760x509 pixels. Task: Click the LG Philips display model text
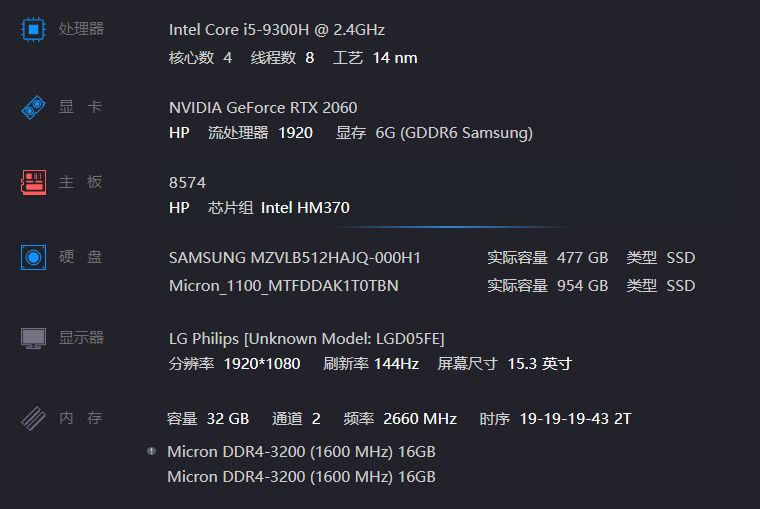[306, 338]
